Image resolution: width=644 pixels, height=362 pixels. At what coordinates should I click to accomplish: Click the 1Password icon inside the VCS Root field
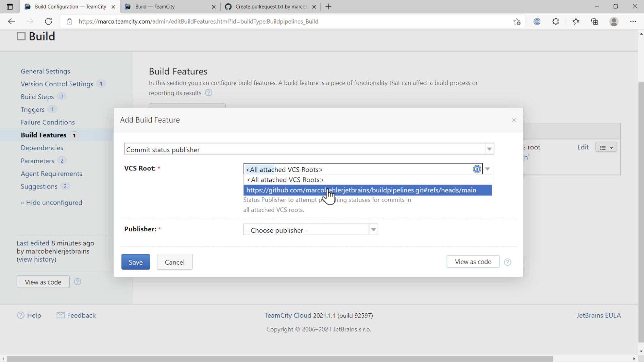click(477, 169)
